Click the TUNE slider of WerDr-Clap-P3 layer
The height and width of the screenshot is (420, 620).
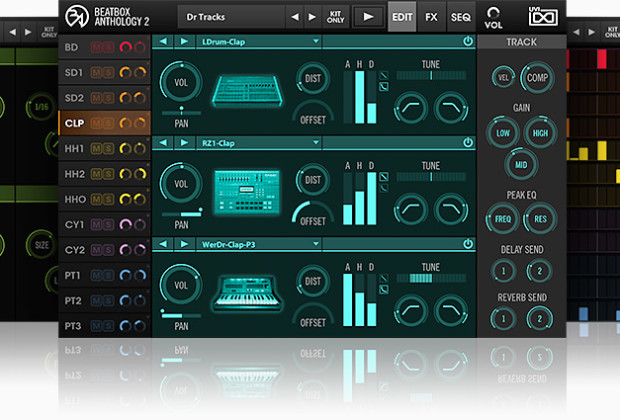[431, 278]
